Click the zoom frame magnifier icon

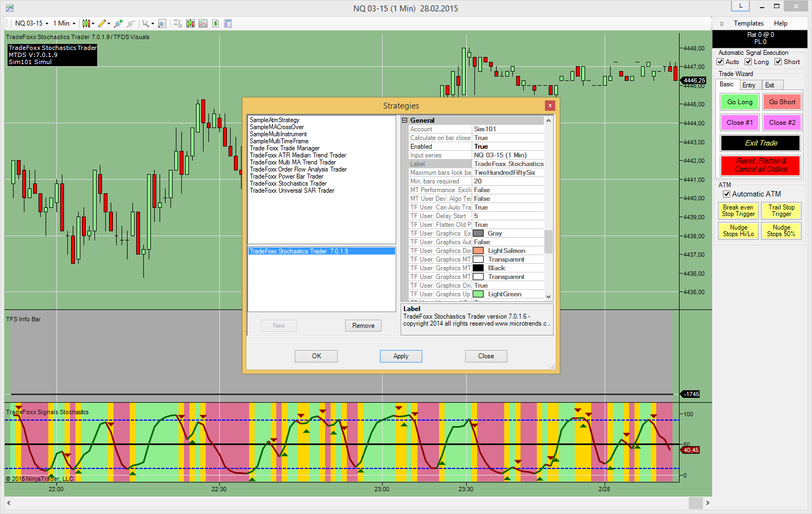tap(162, 23)
